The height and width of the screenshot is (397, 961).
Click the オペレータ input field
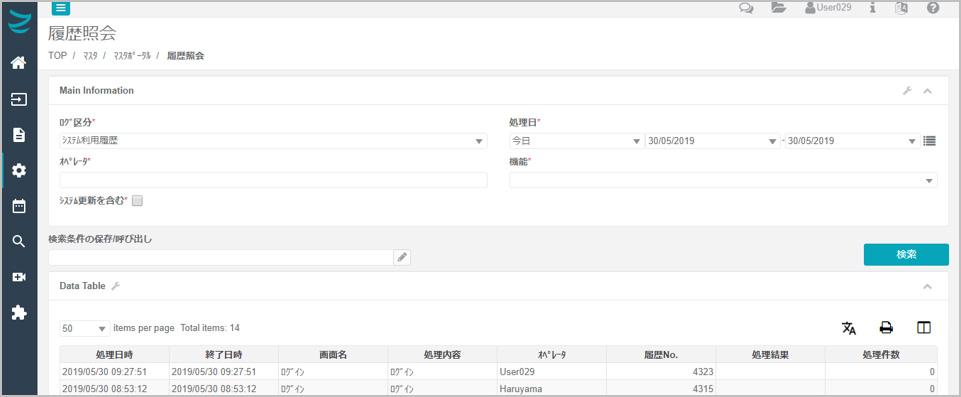(x=273, y=180)
